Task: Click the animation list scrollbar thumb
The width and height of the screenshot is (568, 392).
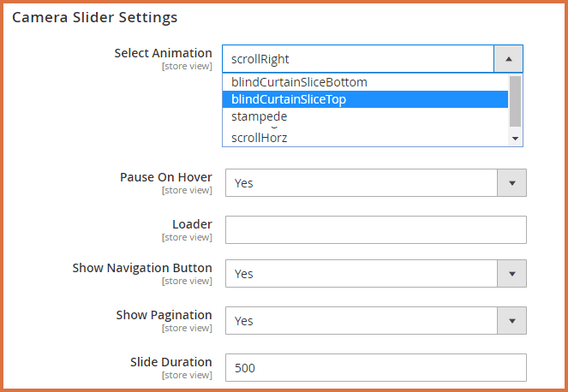Action: click(x=515, y=101)
